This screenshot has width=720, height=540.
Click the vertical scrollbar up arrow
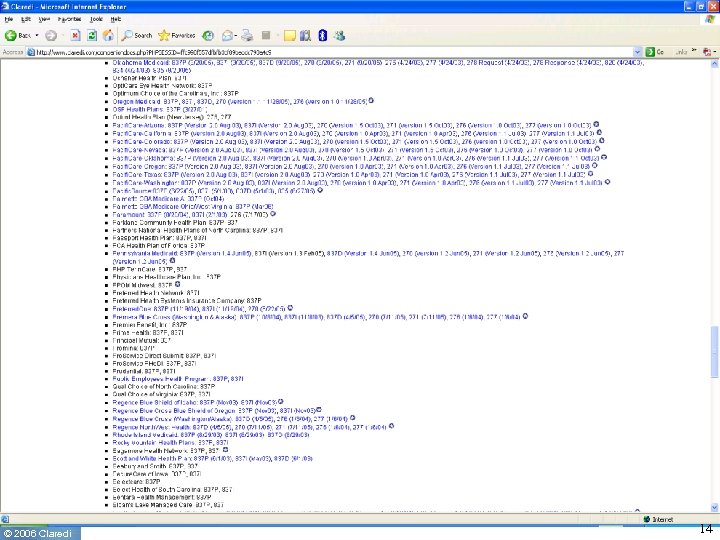[714, 64]
